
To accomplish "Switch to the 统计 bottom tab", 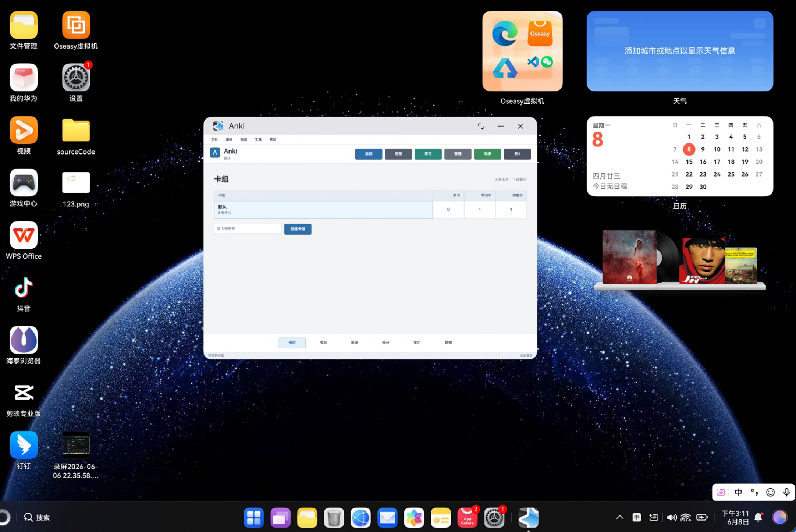I will 386,343.
